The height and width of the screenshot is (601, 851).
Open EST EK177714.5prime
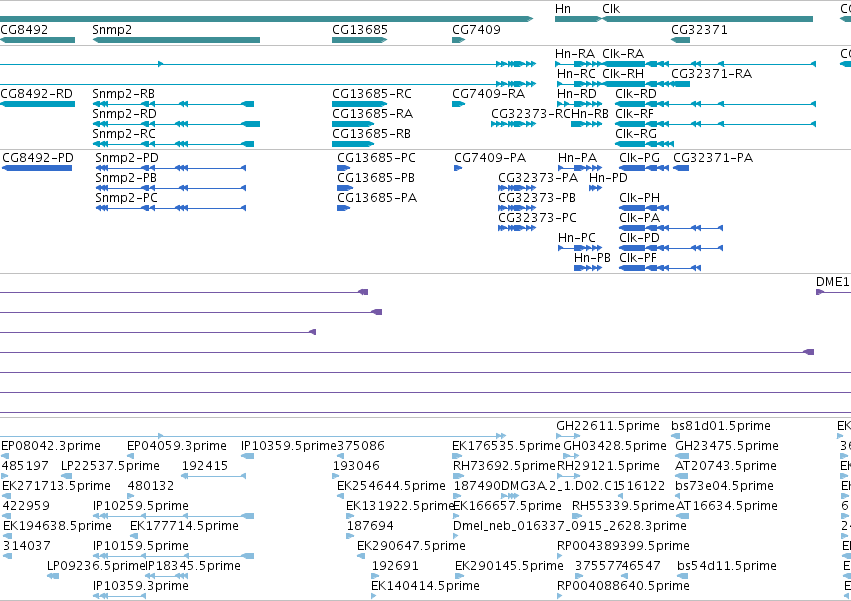[x=184, y=526]
